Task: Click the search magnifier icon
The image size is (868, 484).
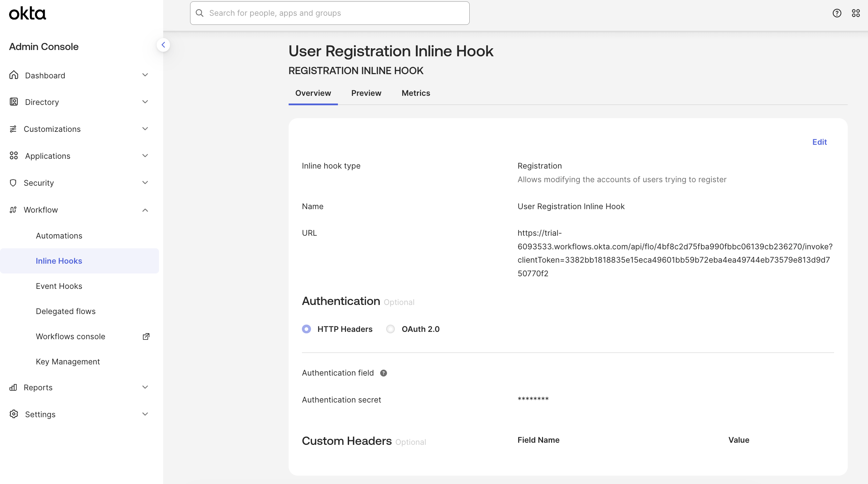Action: tap(200, 13)
